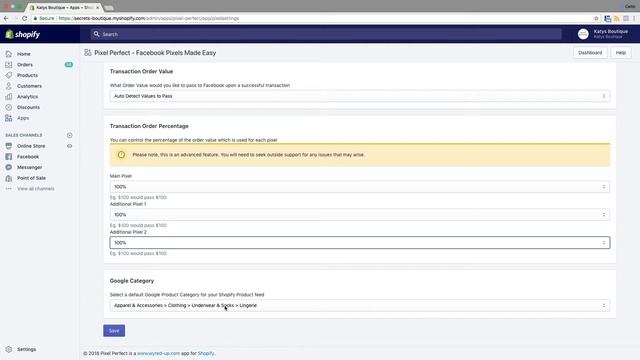Image resolution: width=640 pixels, height=360 pixels.
Task: Open Apps in the sidebar
Action: [23, 118]
